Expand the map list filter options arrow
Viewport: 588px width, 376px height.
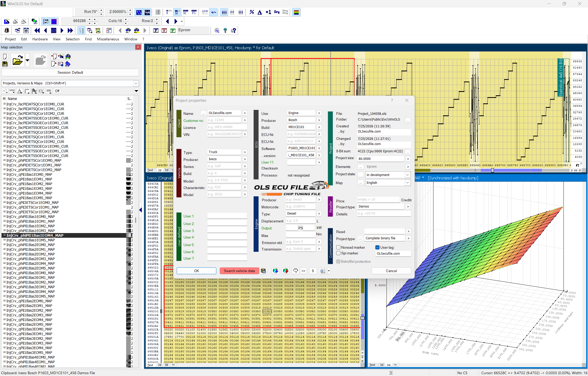pyautogui.click(x=136, y=91)
